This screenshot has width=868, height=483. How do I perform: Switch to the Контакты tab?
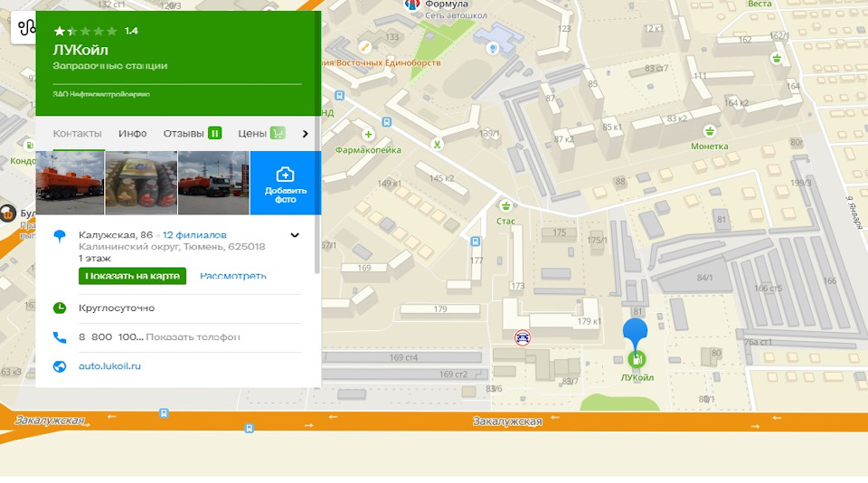[78, 134]
